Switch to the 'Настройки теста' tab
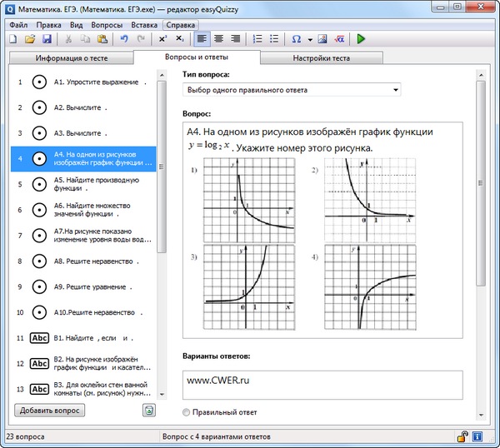The width and height of the screenshot is (500, 448). 321,58
